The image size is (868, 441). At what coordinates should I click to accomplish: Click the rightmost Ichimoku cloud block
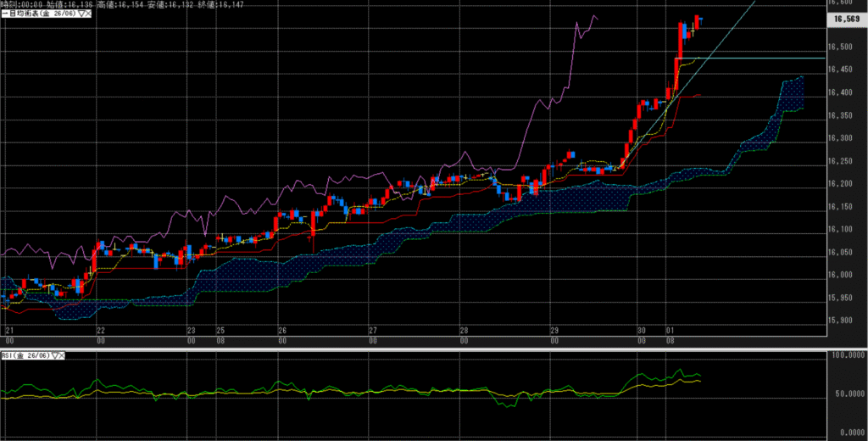click(x=793, y=93)
